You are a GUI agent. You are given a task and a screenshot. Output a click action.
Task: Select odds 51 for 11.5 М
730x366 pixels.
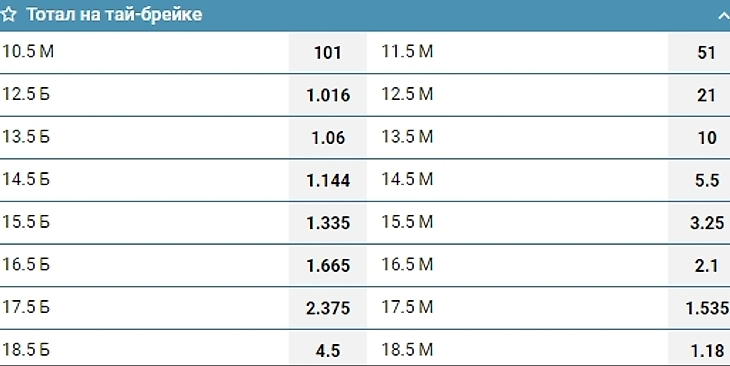point(699,52)
